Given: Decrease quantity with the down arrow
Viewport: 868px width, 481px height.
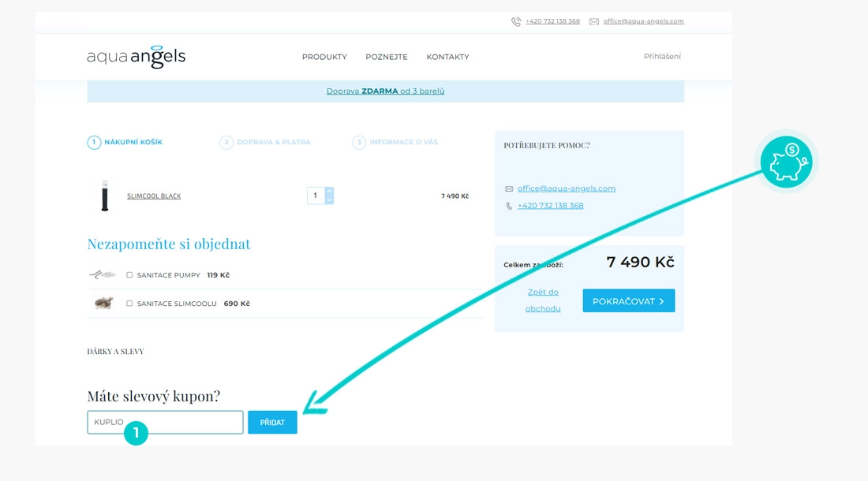Looking at the screenshot, I should click(329, 199).
